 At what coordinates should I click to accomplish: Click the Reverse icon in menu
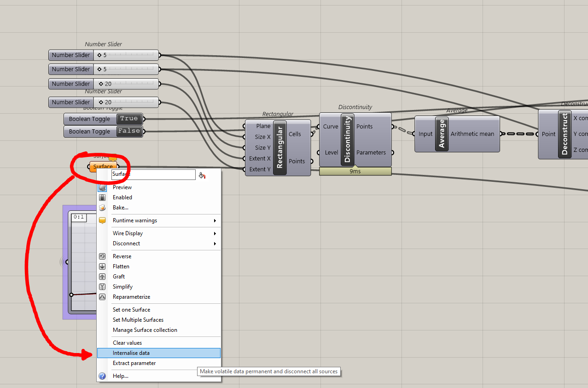[102, 256]
